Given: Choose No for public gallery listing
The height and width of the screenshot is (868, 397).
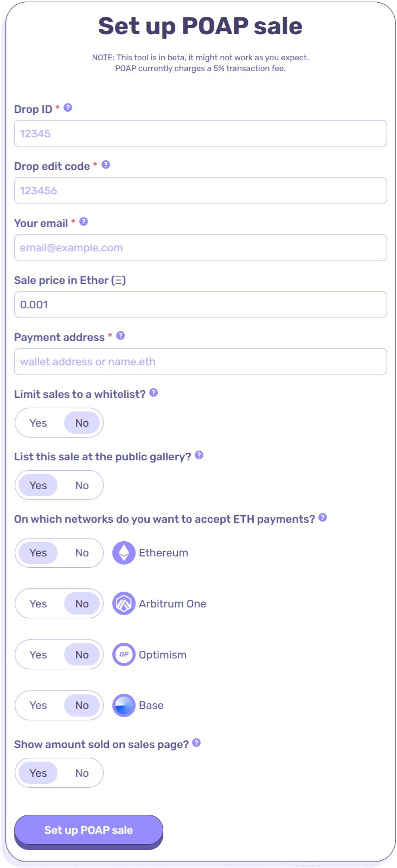Looking at the screenshot, I should coord(82,485).
